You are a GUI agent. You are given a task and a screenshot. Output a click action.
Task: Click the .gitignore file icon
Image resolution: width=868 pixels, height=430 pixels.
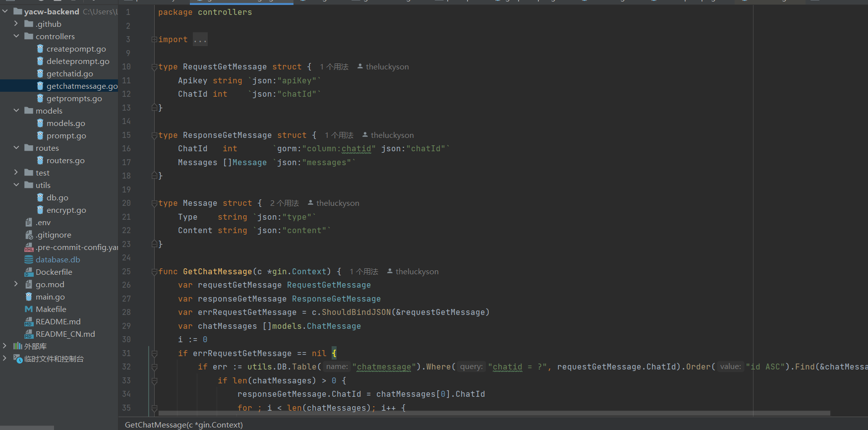click(29, 235)
